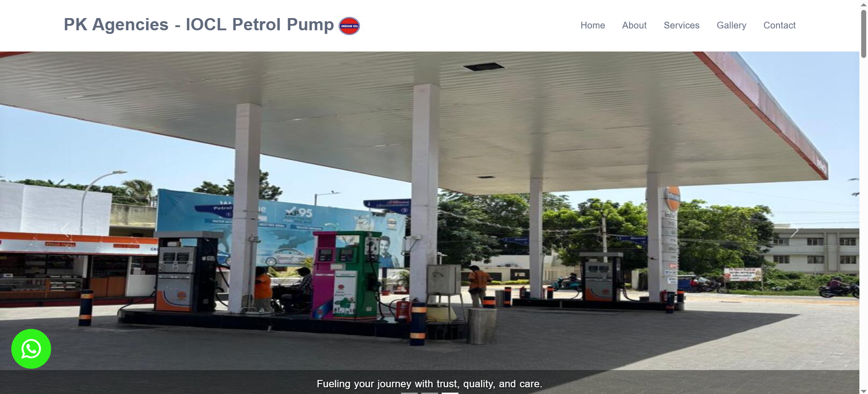
Task: Click the XP95 banner in the photo
Action: point(299,212)
